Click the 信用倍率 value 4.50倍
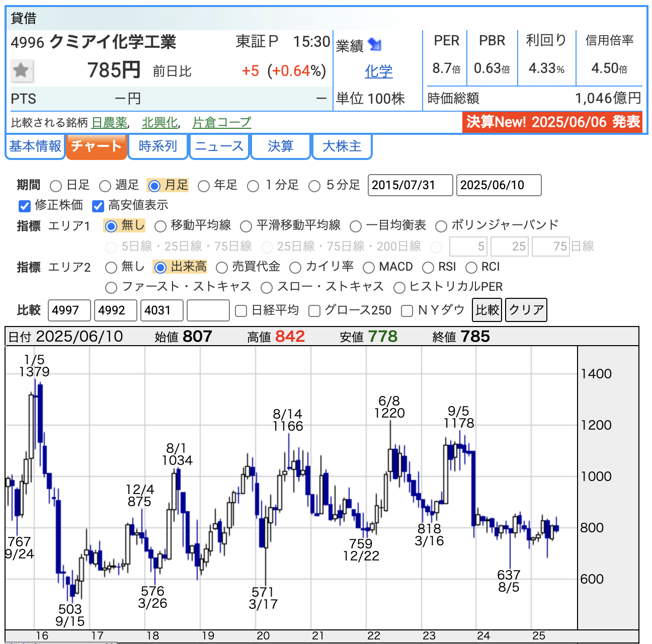The height and width of the screenshot is (644, 652). [609, 68]
